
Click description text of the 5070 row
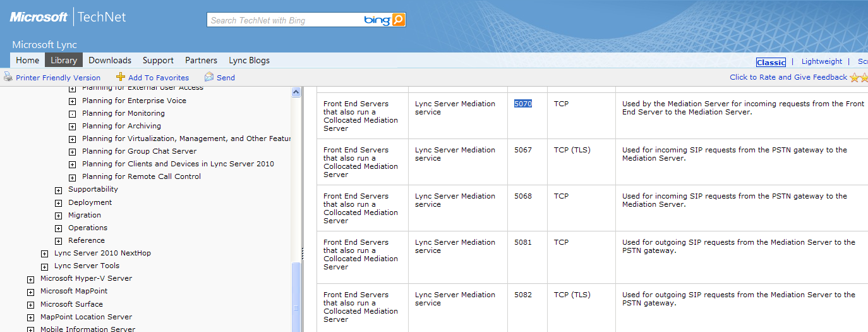(x=743, y=108)
